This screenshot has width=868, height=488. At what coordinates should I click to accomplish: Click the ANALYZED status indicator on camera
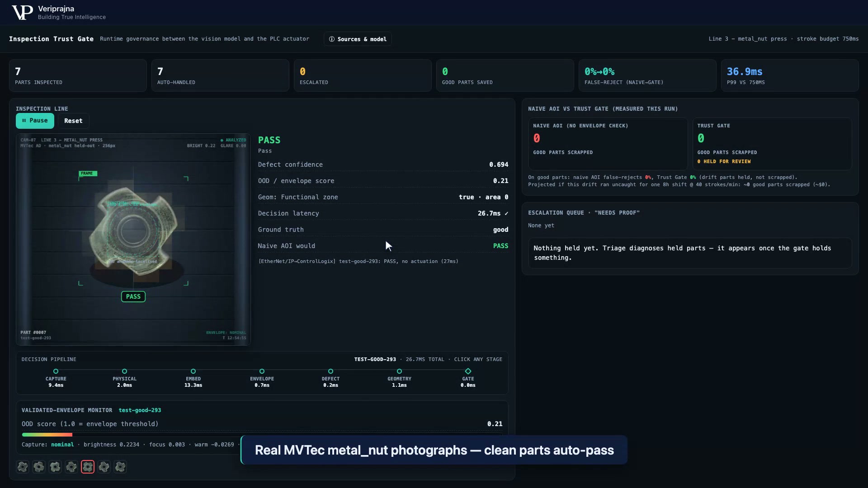tap(233, 140)
